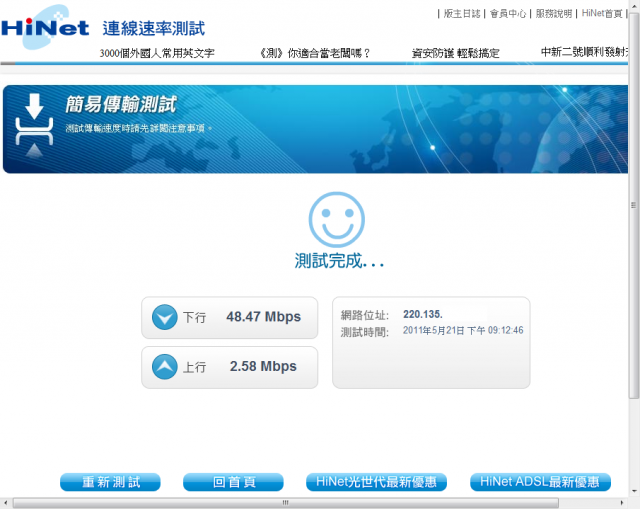Click the 網路位址 label
640x509 pixels.
(x=364, y=315)
